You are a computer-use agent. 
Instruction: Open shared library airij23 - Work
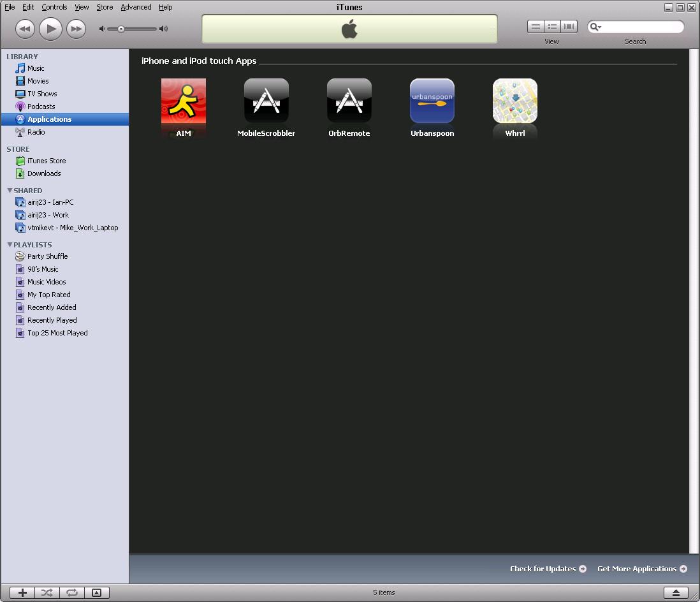65,215
